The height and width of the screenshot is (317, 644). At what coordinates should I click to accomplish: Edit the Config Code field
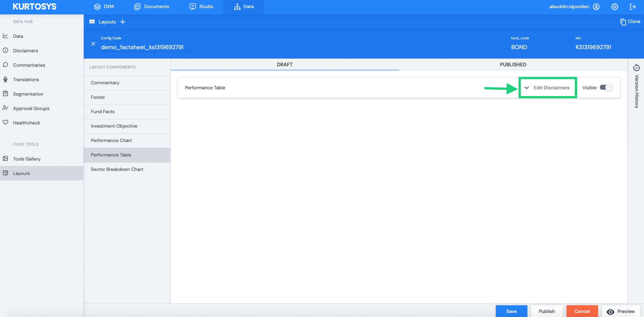click(x=142, y=47)
